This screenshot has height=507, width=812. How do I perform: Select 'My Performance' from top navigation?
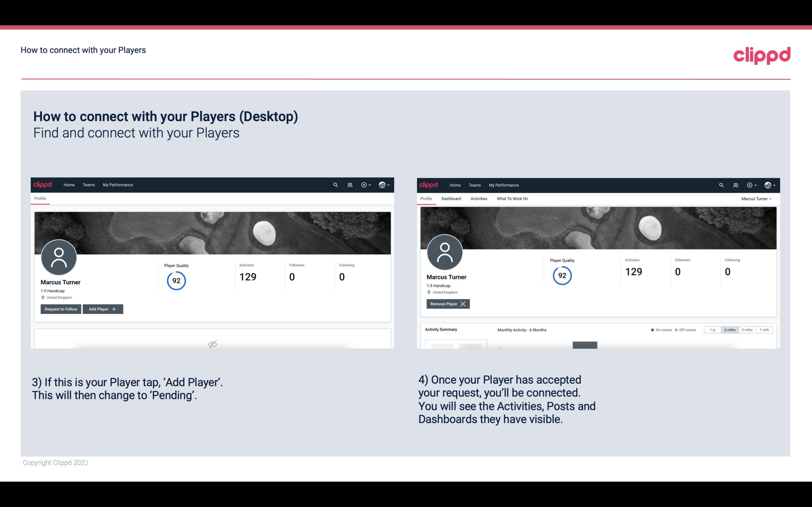pyautogui.click(x=117, y=184)
